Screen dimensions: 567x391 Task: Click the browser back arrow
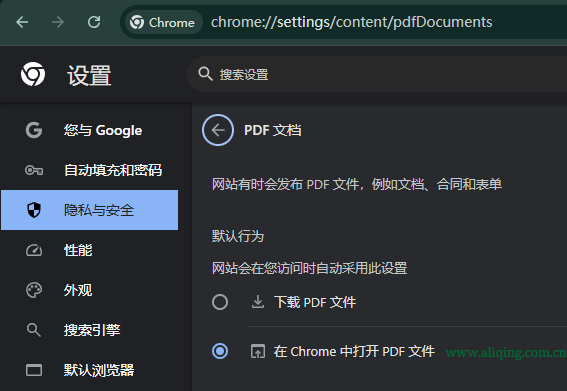(22, 22)
